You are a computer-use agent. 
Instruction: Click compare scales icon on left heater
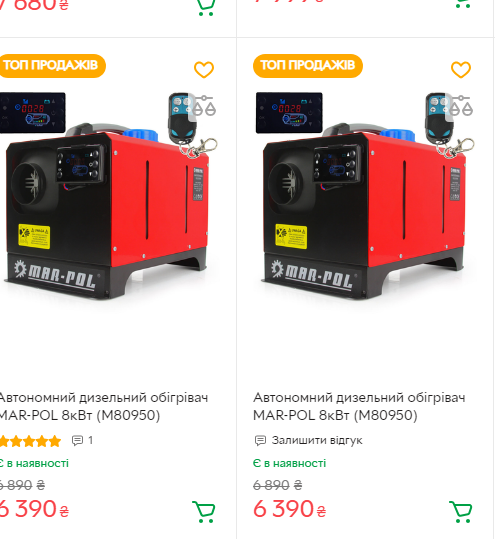pos(204,106)
